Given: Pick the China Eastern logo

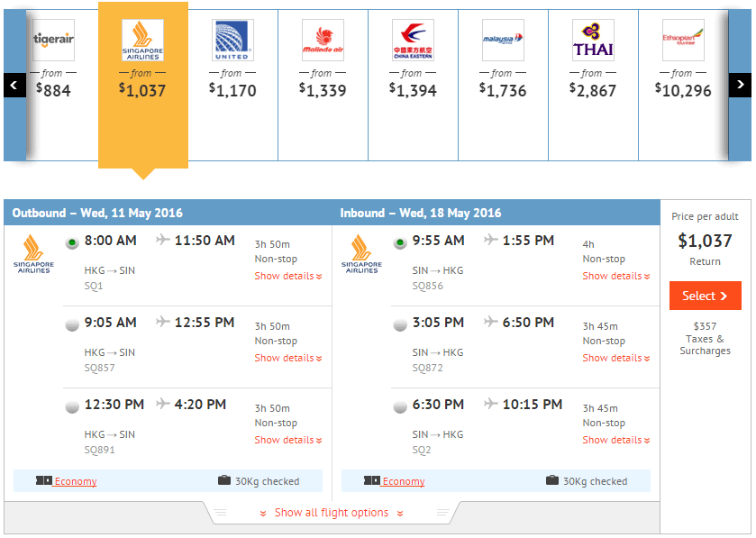Looking at the screenshot, I should pos(413,41).
